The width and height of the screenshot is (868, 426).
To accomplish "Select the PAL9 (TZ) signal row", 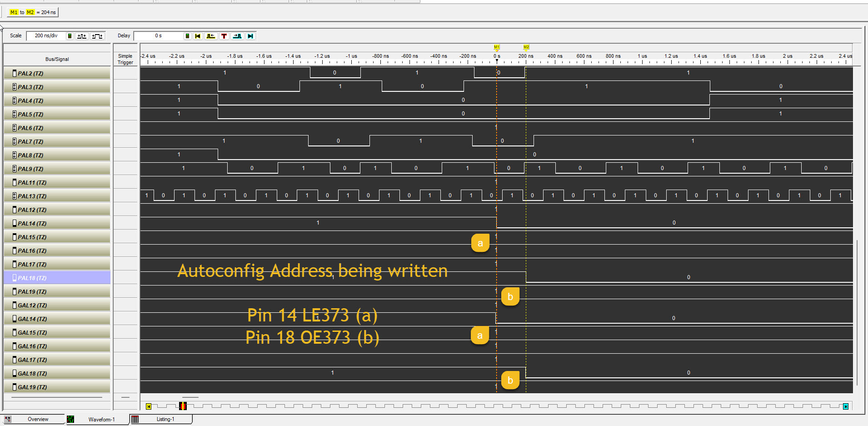I will click(57, 169).
